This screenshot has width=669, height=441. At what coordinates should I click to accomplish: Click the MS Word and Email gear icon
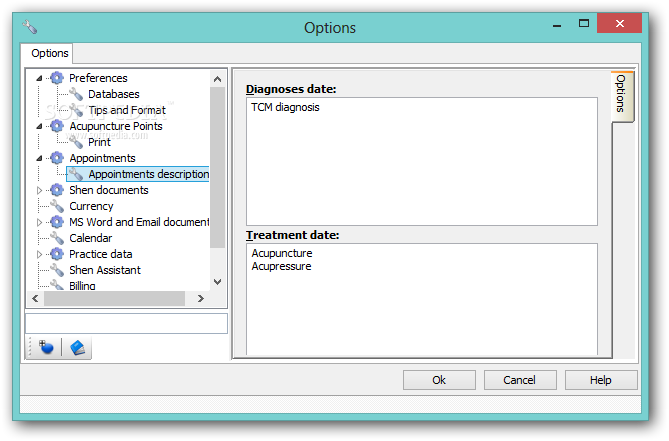57,222
